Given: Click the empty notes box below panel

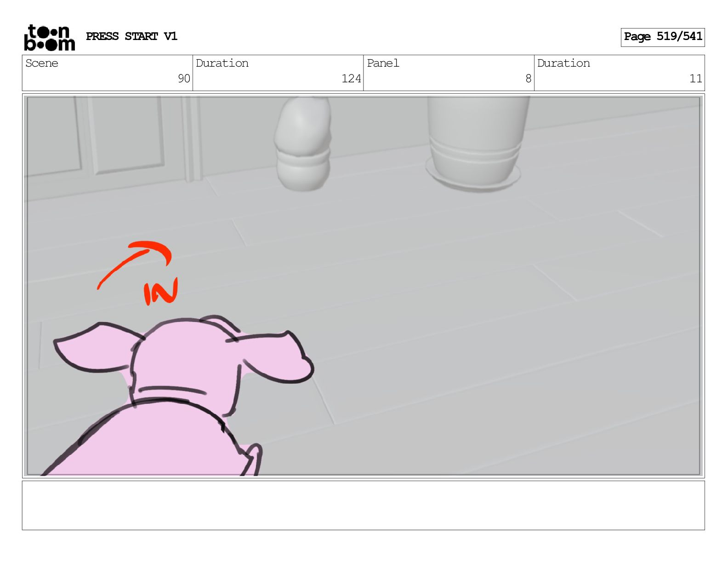Looking at the screenshot, I should (x=363, y=506).
